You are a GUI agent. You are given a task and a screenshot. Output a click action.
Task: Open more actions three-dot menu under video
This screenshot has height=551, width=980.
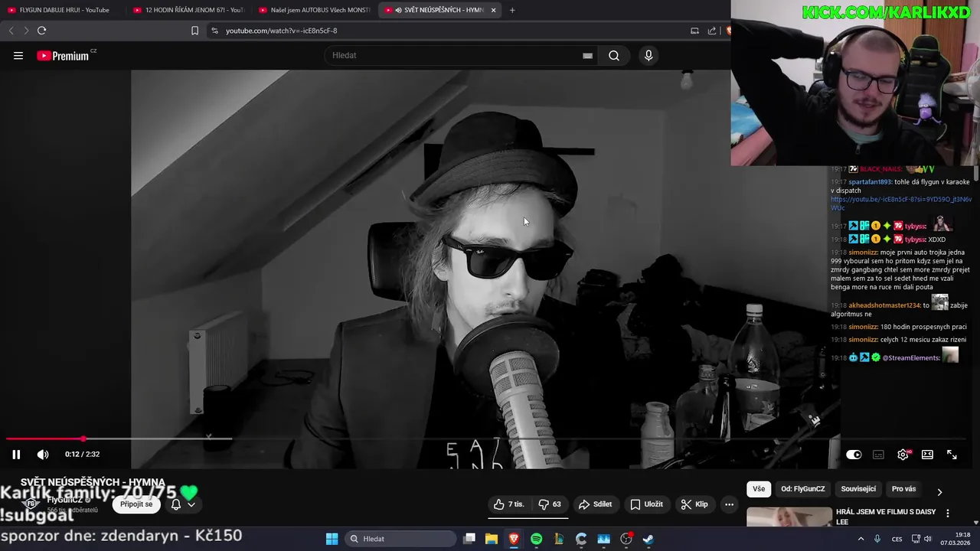tap(729, 504)
